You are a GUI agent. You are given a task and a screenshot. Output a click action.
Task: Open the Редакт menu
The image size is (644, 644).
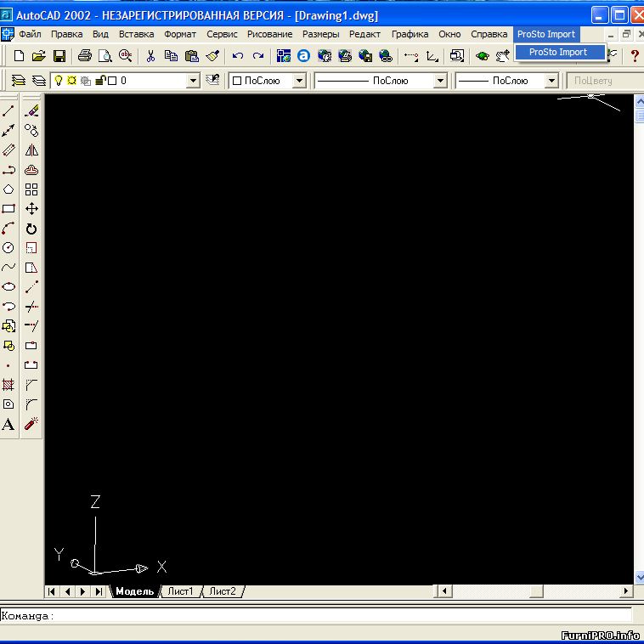(x=364, y=34)
